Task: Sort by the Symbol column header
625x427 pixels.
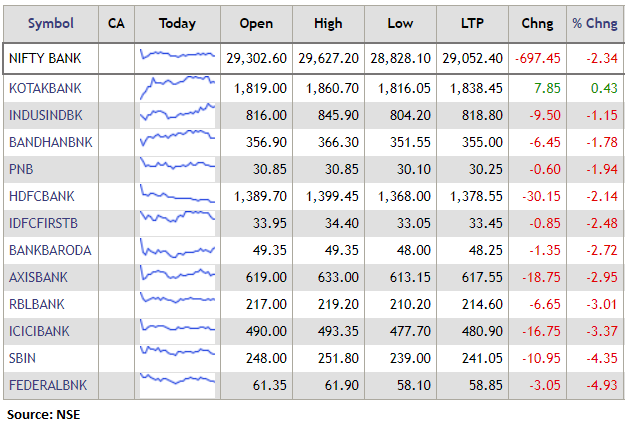Action: tap(50, 23)
